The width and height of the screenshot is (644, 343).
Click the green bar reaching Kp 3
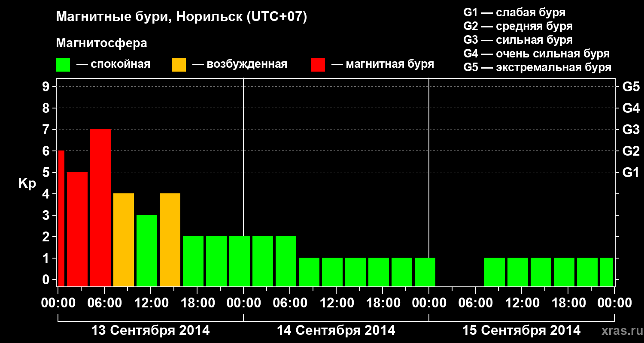click(x=147, y=250)
